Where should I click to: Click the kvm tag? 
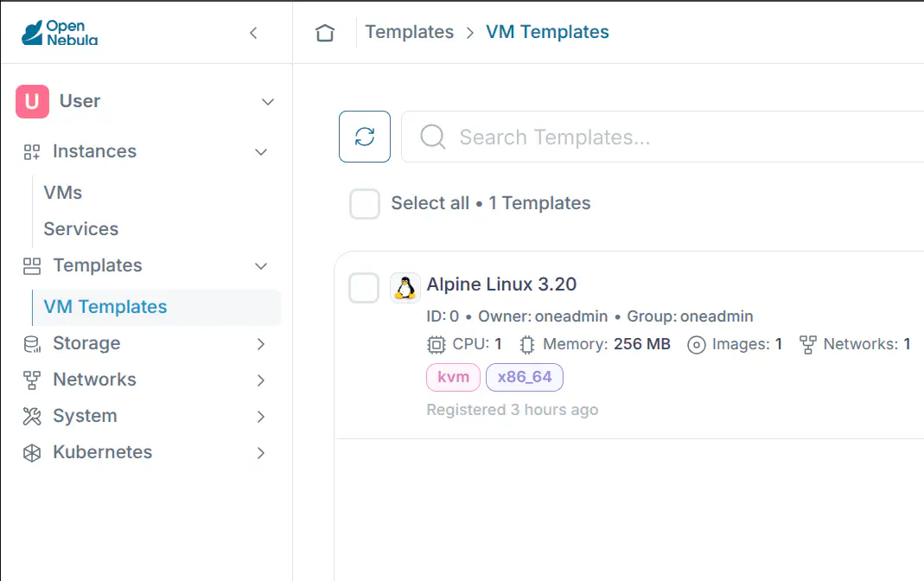(453, 377)
